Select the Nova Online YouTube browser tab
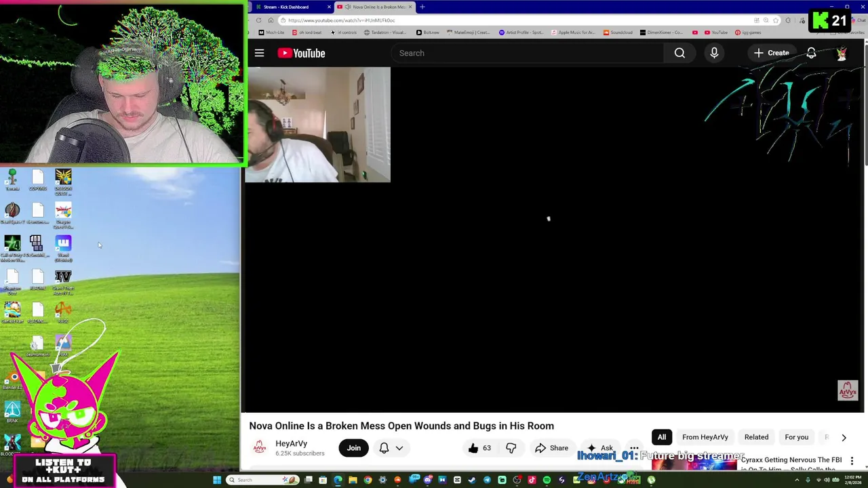Screen dimensions: 868x488 [374, 7]
